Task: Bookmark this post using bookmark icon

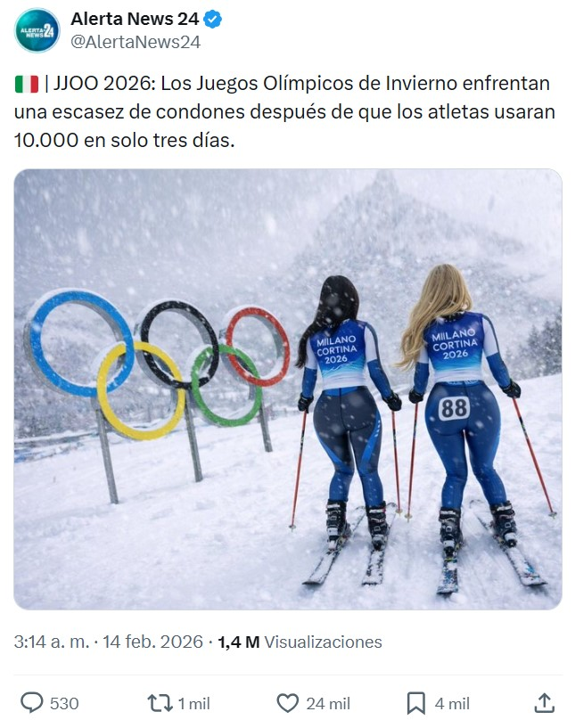Action: [x=415, y=703]
